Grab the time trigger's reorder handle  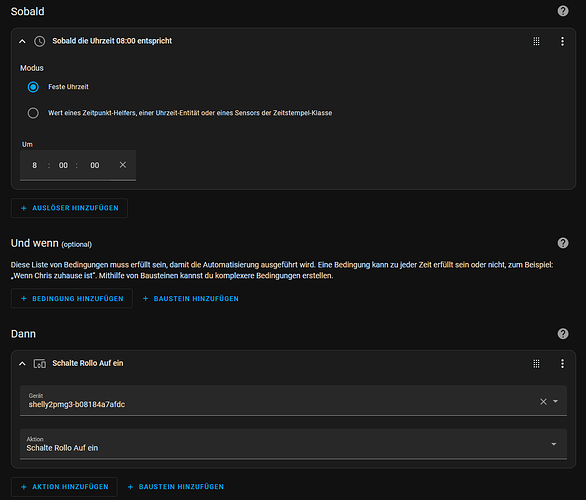tap(536, 41)
